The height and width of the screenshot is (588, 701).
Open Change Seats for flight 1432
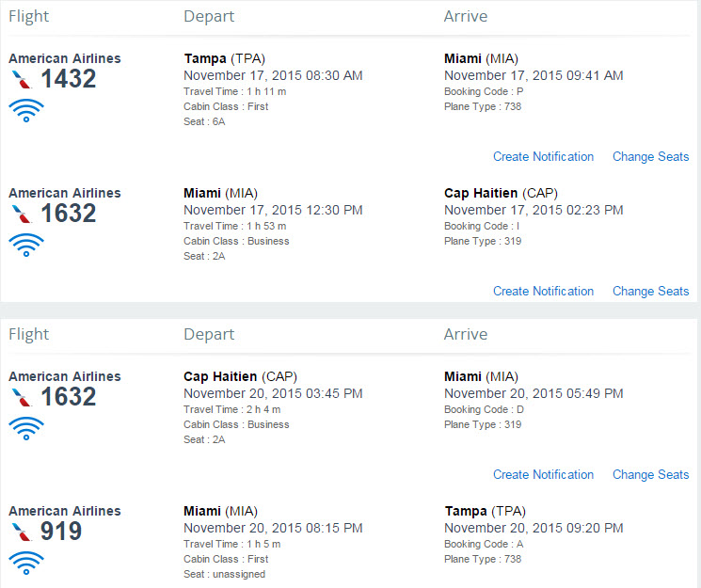pyautogui.click(x=650, y=156)
